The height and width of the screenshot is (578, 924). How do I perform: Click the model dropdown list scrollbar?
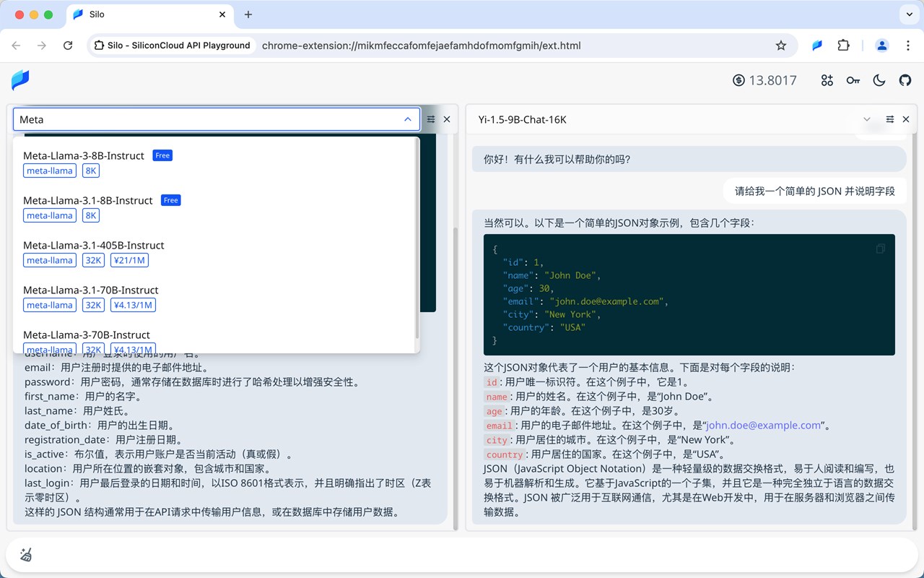[417, 237]
